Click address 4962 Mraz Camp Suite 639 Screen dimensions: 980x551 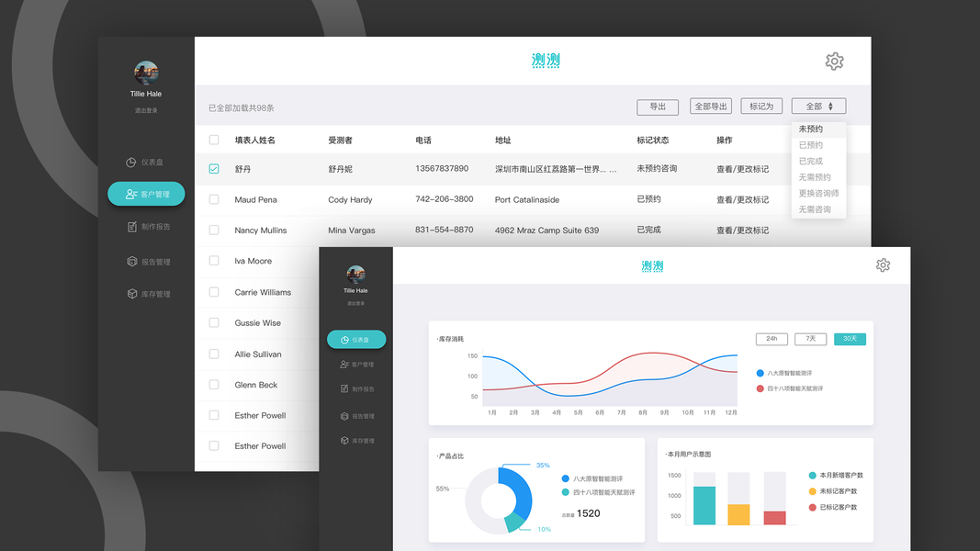pyautogui.click(x=546, y=231)
